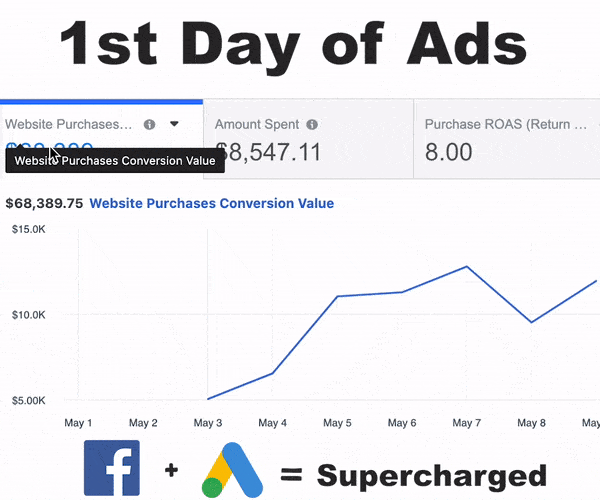Click the Website Purchases Conversion Value link
The height and width of the screenshot is (500, 600).
[212, 203]
